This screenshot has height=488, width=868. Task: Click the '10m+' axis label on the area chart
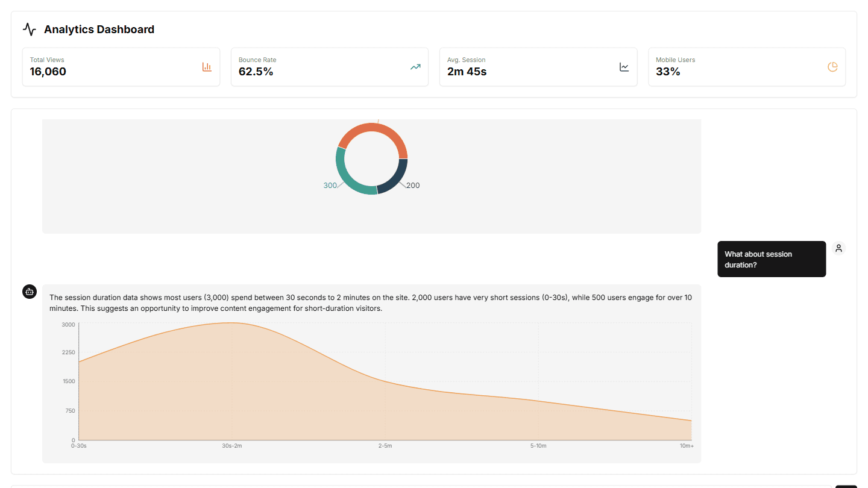pos(687,446)
